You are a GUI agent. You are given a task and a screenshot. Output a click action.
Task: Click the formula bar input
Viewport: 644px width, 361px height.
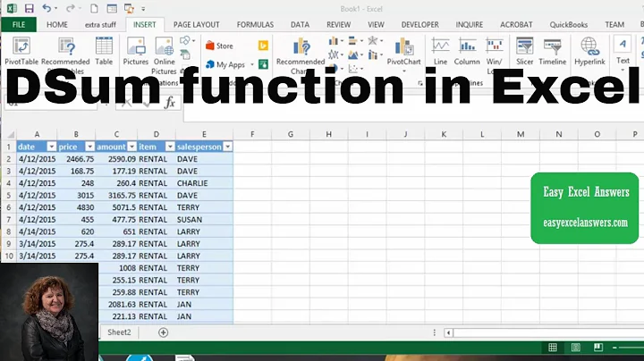pos(412,109)
